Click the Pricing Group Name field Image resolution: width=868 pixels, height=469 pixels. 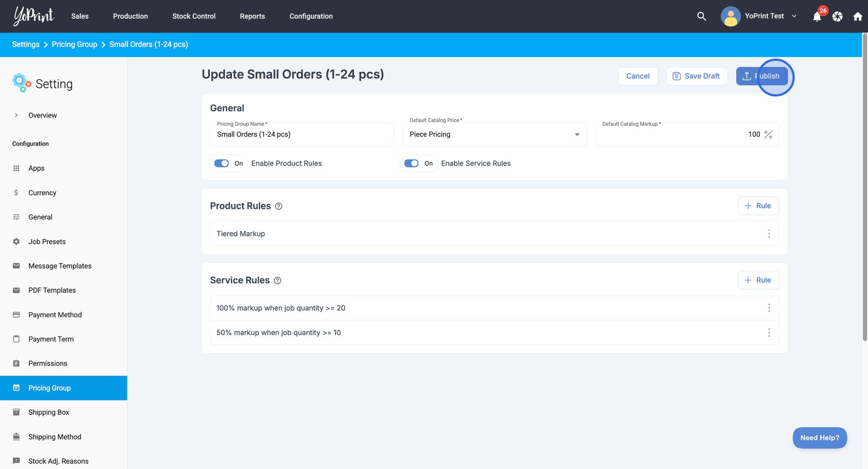[x=302, y=134]
